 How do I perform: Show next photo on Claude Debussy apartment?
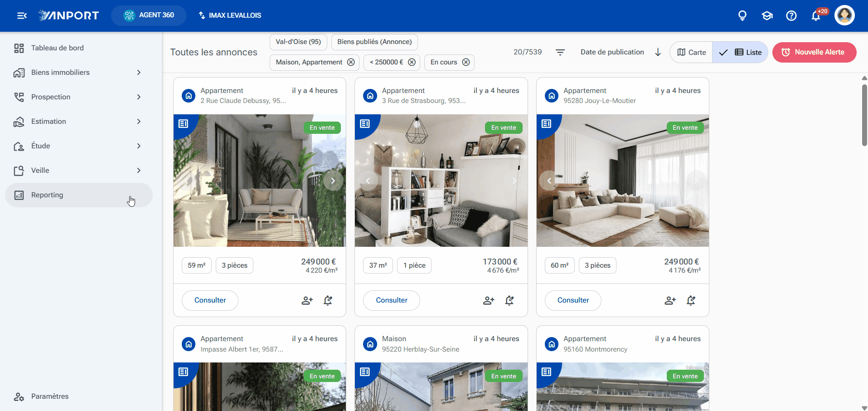[x=333, y=181]
